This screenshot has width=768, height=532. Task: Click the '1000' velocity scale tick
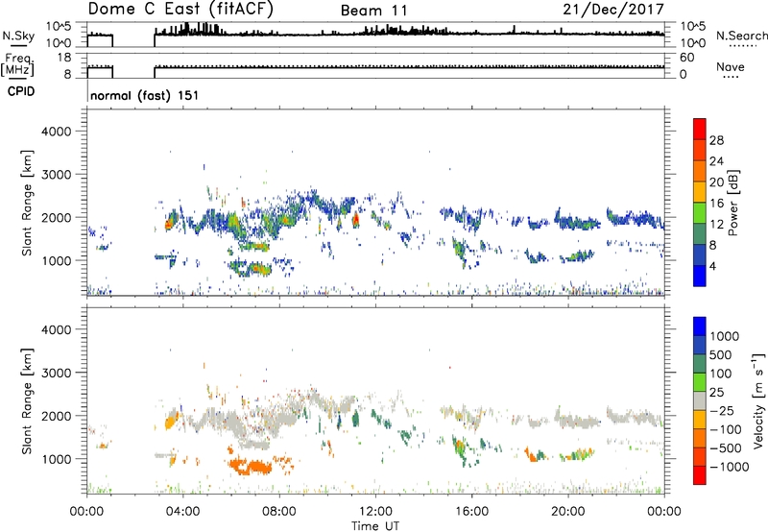coord(724,336)
